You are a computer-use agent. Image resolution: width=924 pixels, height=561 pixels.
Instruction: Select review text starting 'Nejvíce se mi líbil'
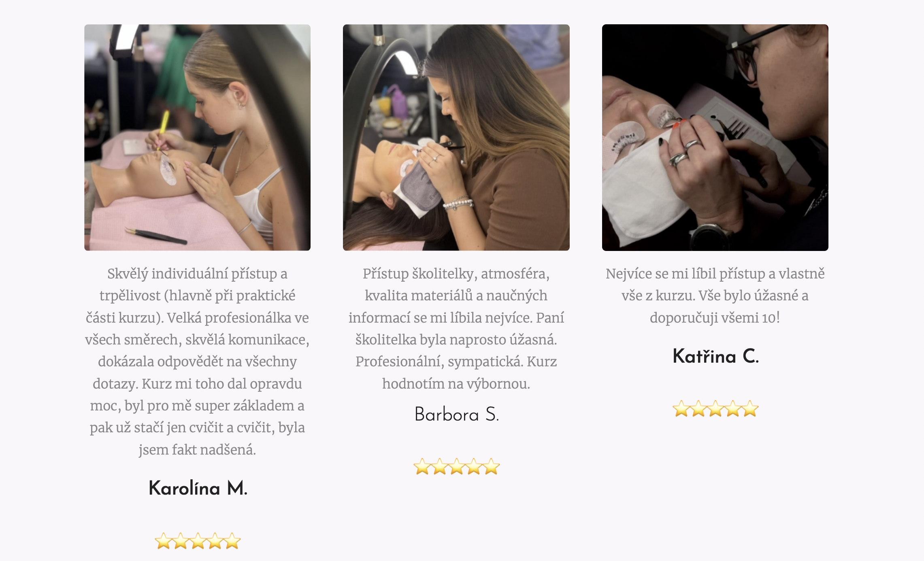pos(715,295)
